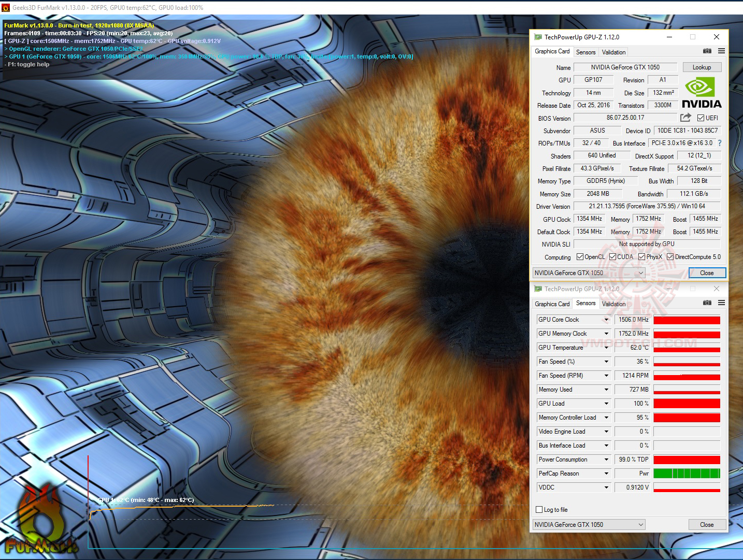743x560 pixels.
Task: Expand the Power Consumption sensor dropdown
Action: click(606, 460)
